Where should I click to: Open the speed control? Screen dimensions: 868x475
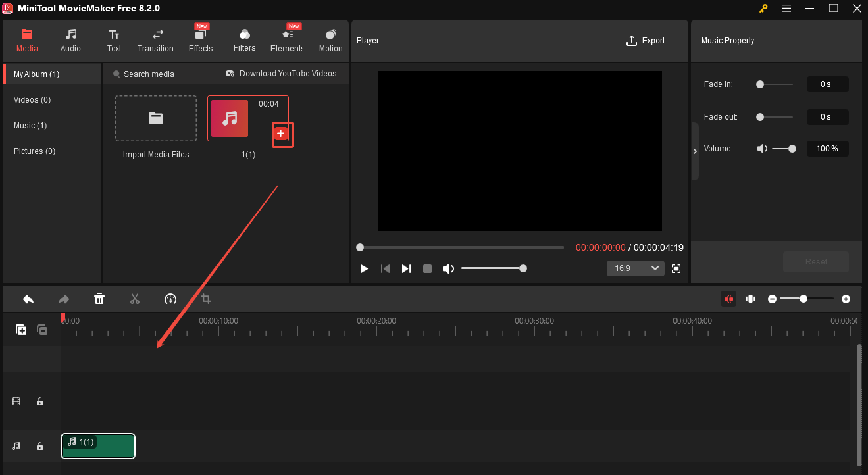click(x=170, y=299)
